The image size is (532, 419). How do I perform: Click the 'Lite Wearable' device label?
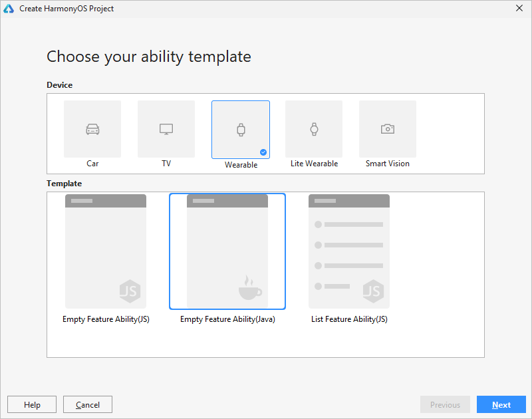coord(314,164)
